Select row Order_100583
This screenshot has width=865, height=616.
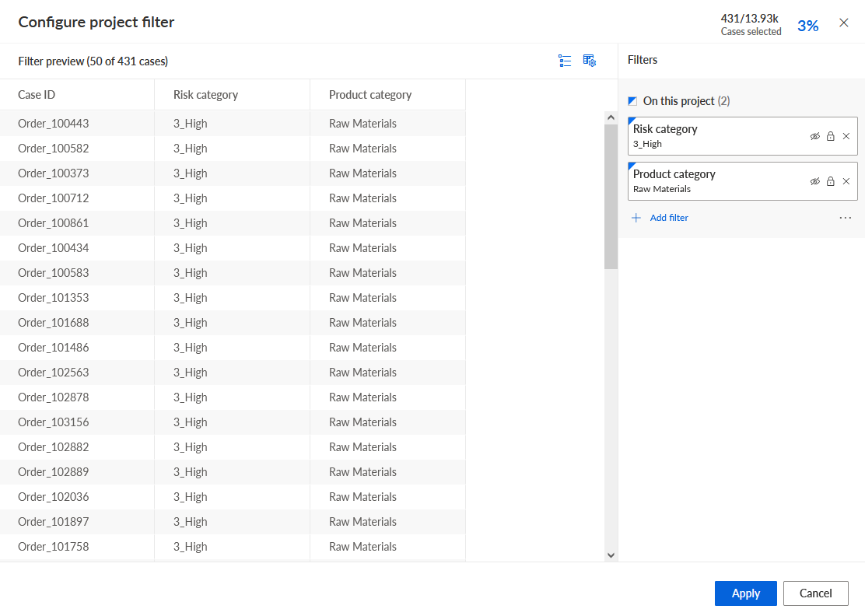tap(233, 273)
